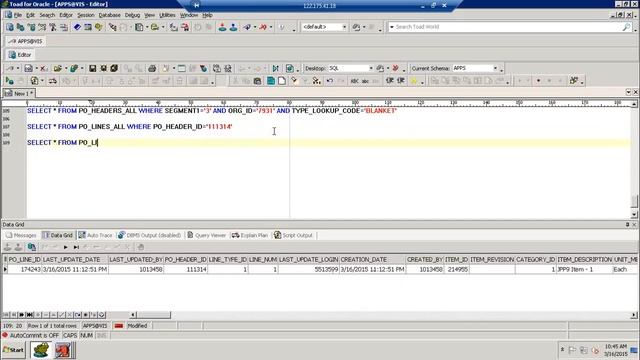Click the blank white page icon in edit toolbar
This screenshot has height=360, width=640.
[282, 81]
